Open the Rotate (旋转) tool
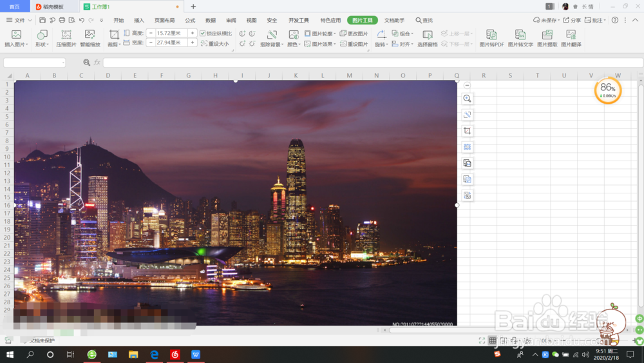Image resolution: width=644 pixels, height=363 pixels. [381, 38]
